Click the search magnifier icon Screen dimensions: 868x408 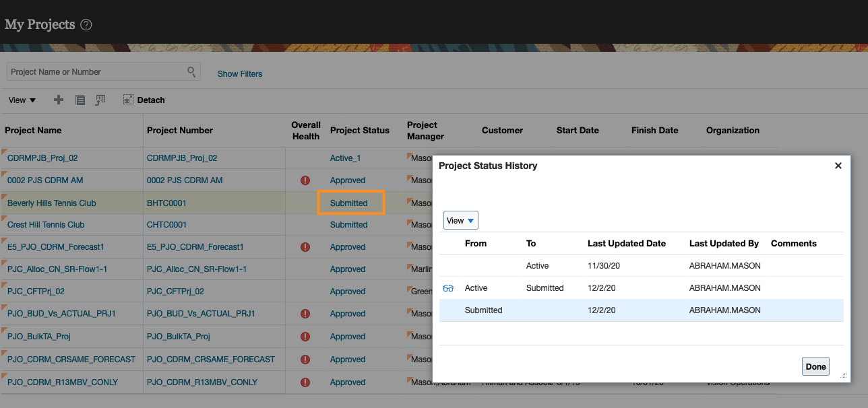(191, 71)
